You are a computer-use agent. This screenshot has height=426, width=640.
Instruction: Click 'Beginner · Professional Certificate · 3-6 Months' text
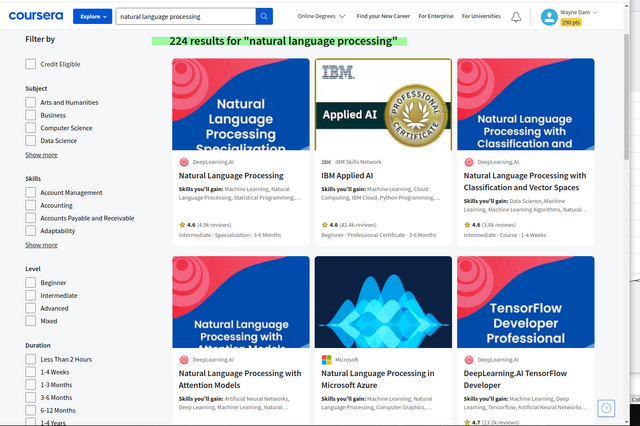coord(379,235)
